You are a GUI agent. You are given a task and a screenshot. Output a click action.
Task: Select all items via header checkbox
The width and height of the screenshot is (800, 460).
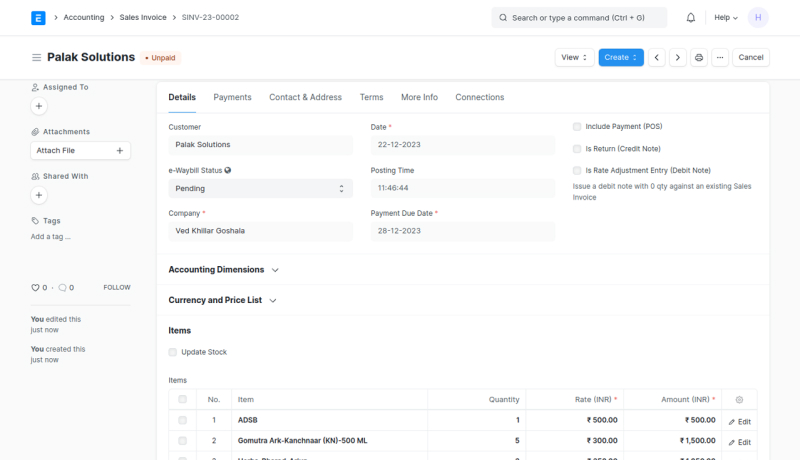[183, 399]
